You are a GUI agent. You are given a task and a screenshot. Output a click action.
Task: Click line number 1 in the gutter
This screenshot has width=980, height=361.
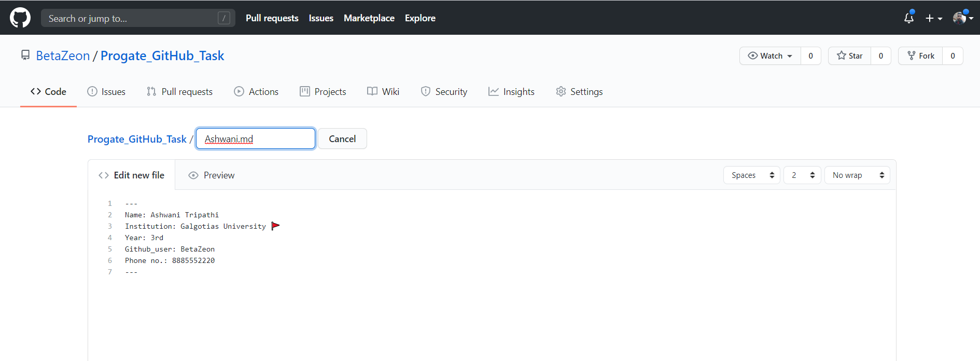[110, 203]
